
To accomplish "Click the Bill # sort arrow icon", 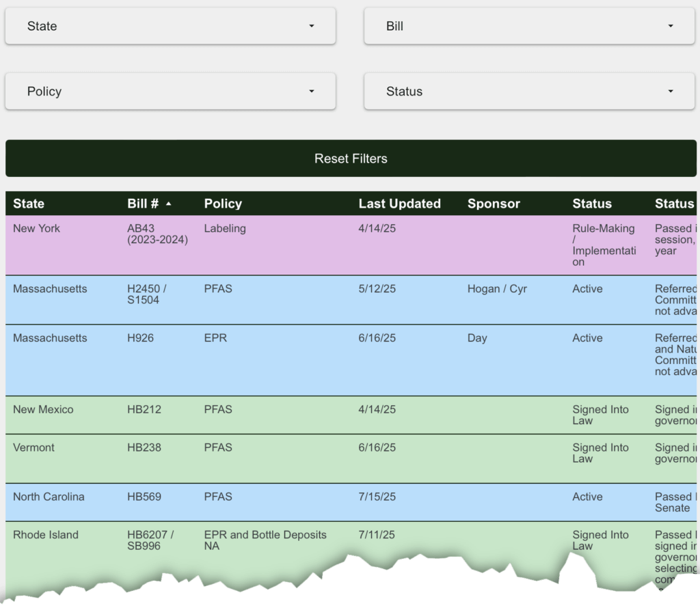I will 169,204.
